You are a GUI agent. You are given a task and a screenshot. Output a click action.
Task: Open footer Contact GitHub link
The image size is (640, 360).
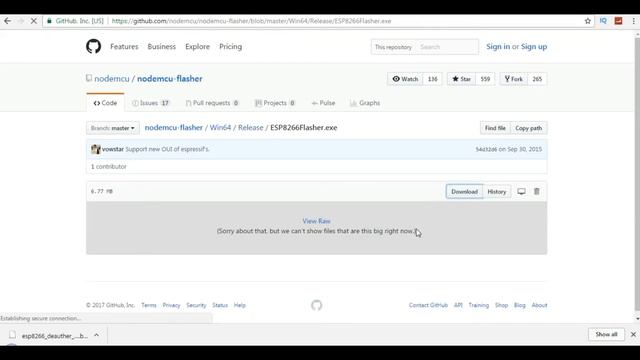click(428, 305)
